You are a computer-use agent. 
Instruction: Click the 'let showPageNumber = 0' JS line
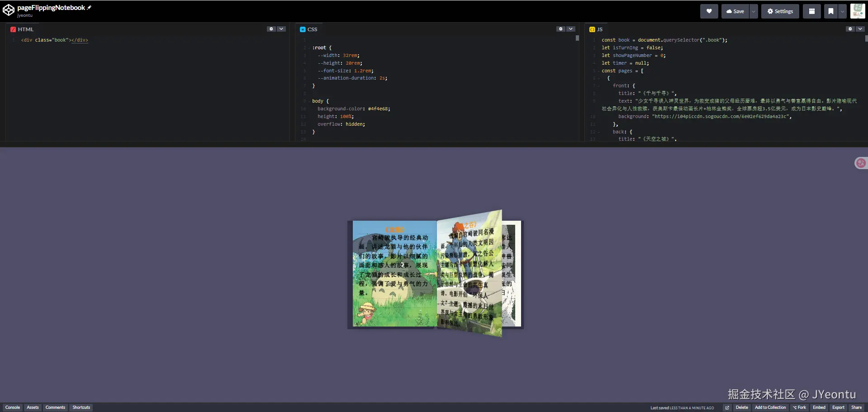click(x=634, y=56)
